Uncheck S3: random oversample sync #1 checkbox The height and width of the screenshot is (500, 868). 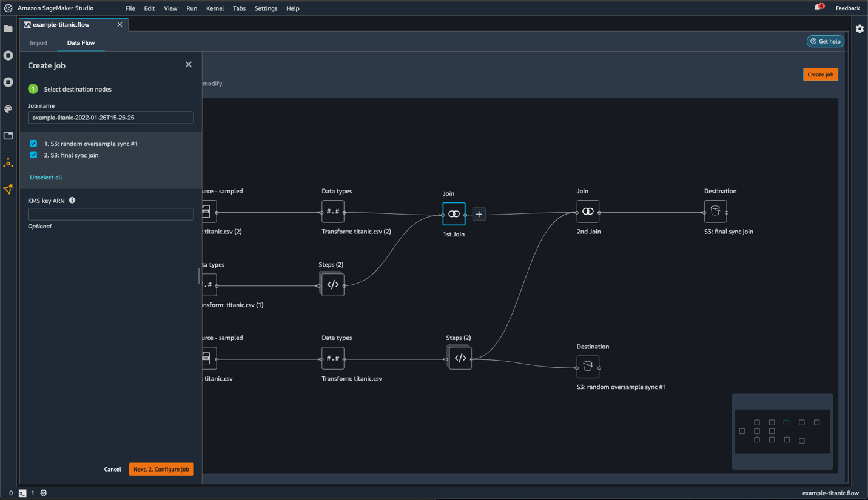(x=33, y=144)
